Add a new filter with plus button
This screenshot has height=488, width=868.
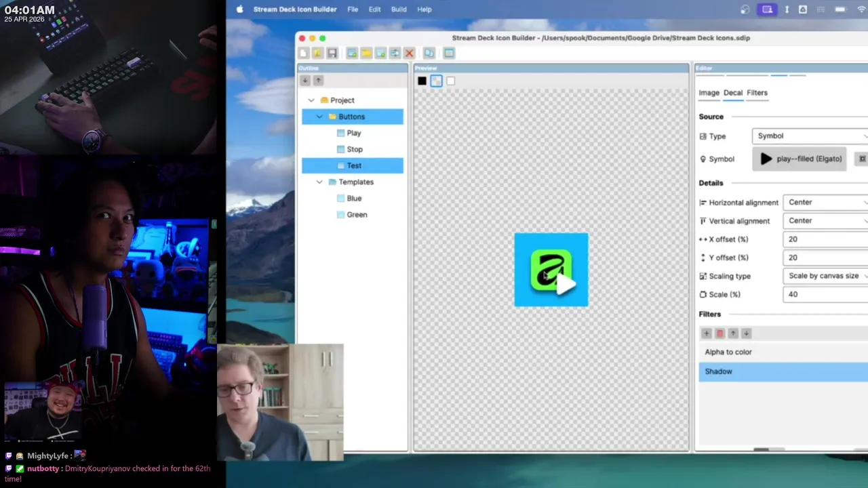tap(706, 333)
